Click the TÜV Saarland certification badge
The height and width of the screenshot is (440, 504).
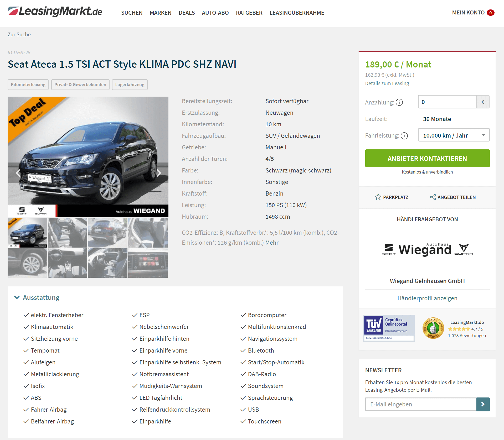[389, 328]
